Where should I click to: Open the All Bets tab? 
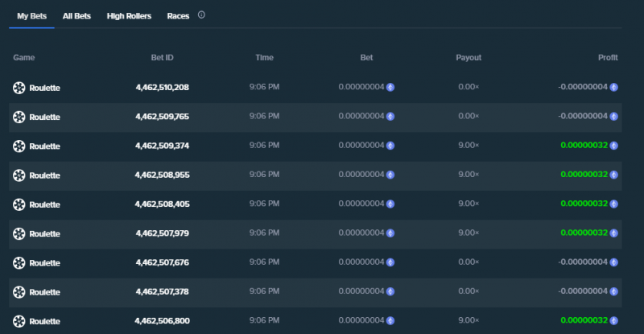76,16
